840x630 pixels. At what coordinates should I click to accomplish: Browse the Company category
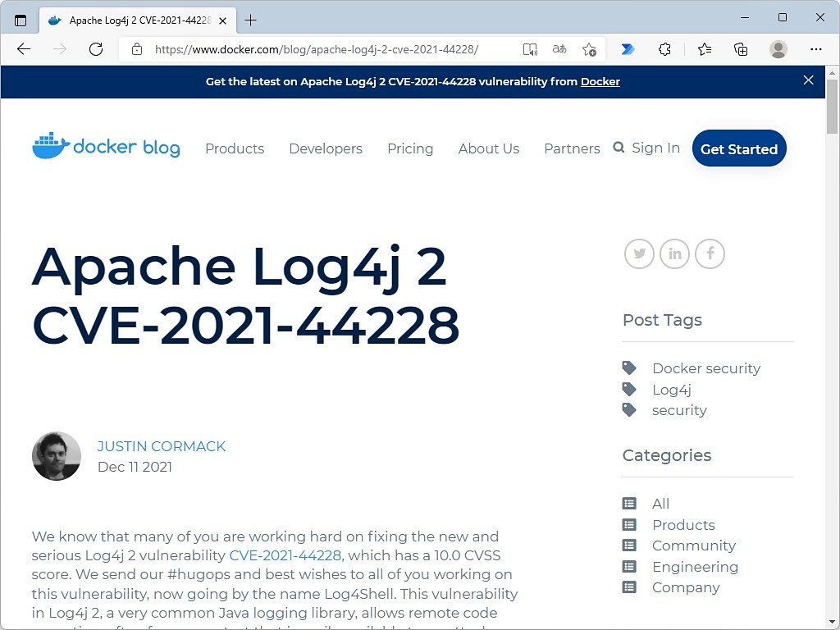pyautogui.click(x=686, y=587)
